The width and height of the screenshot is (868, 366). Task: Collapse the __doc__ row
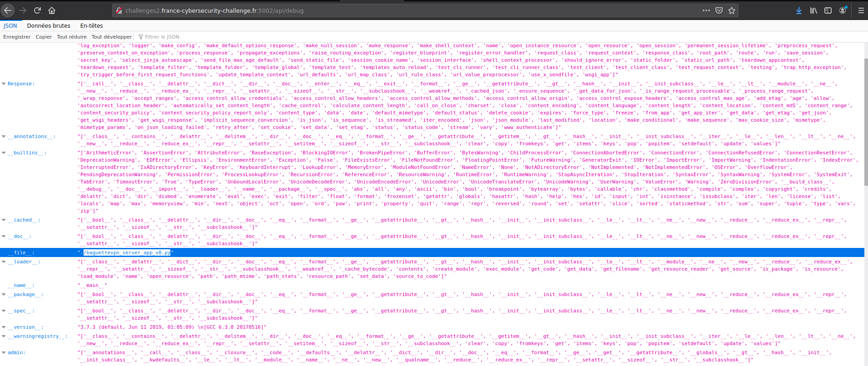coord(4,237)
